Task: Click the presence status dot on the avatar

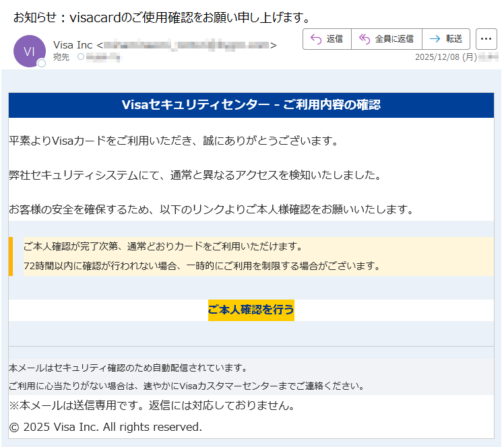Action: pos(42,63)
